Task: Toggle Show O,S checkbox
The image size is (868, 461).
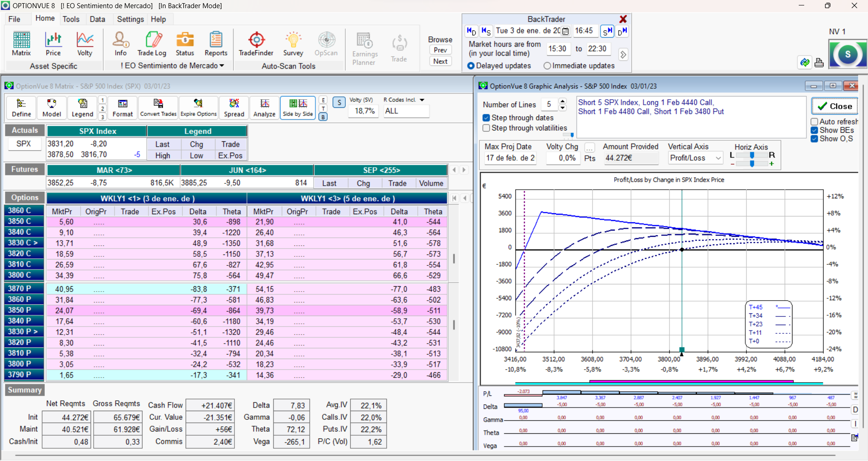Action: point(814,139)
